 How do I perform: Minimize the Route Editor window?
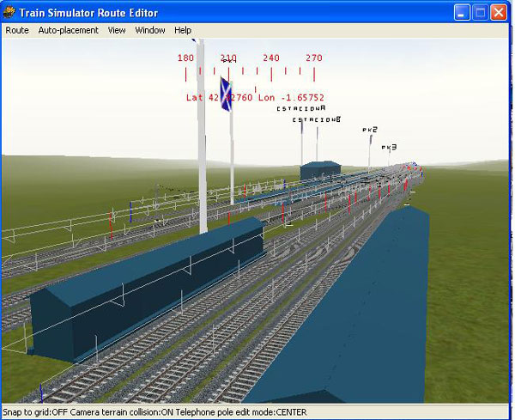point(462,13)
